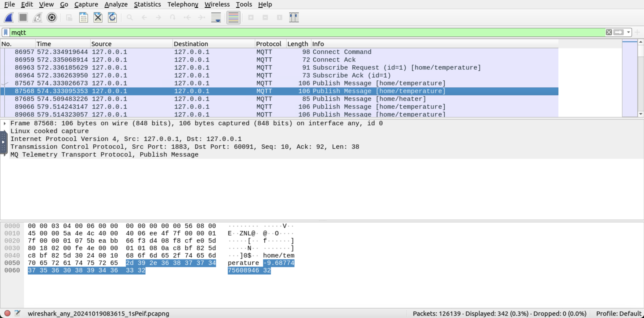Edit capture file properties comment icon
This screenshot has width=644, height=318.
click(x=17, y=313)
